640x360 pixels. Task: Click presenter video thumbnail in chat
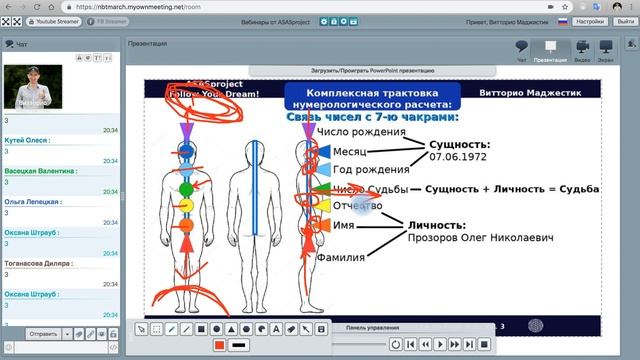tap(33, 87)
